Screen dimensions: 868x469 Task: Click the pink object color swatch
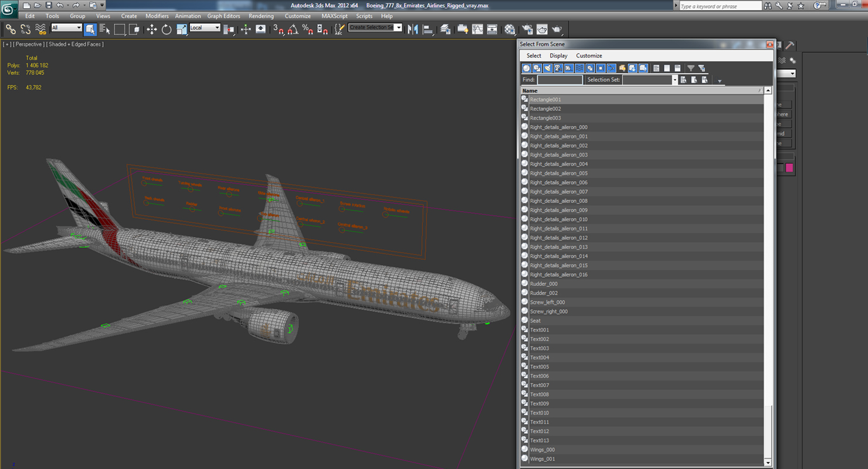789,168
